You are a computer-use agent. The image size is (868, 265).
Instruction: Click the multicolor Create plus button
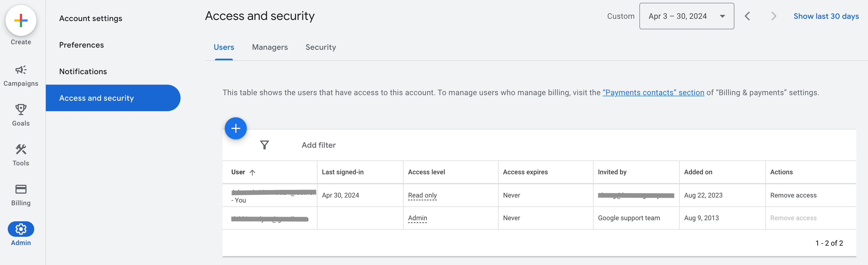[21, 20]
